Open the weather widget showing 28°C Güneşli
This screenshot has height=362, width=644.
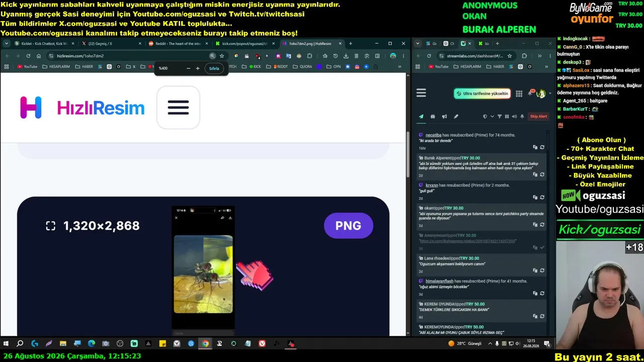pyautogui.click(x=465, y=344)
